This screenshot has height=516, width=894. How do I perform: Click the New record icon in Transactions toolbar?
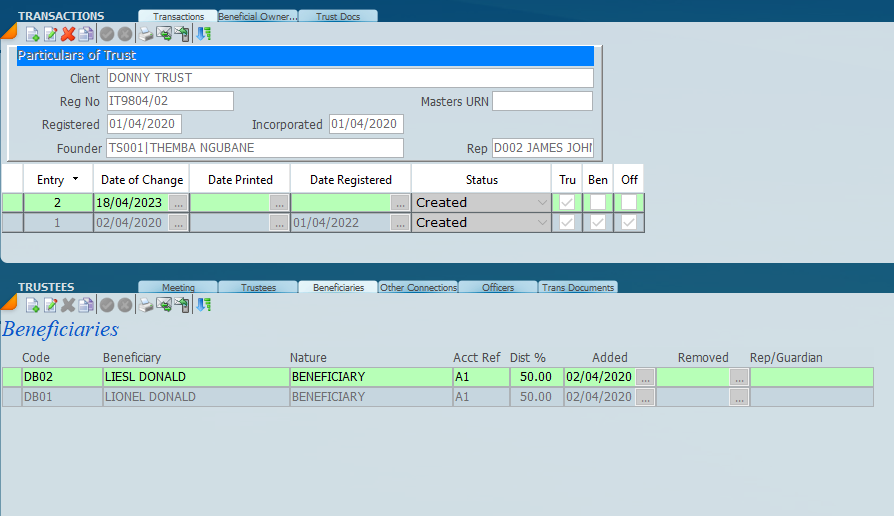32,34
